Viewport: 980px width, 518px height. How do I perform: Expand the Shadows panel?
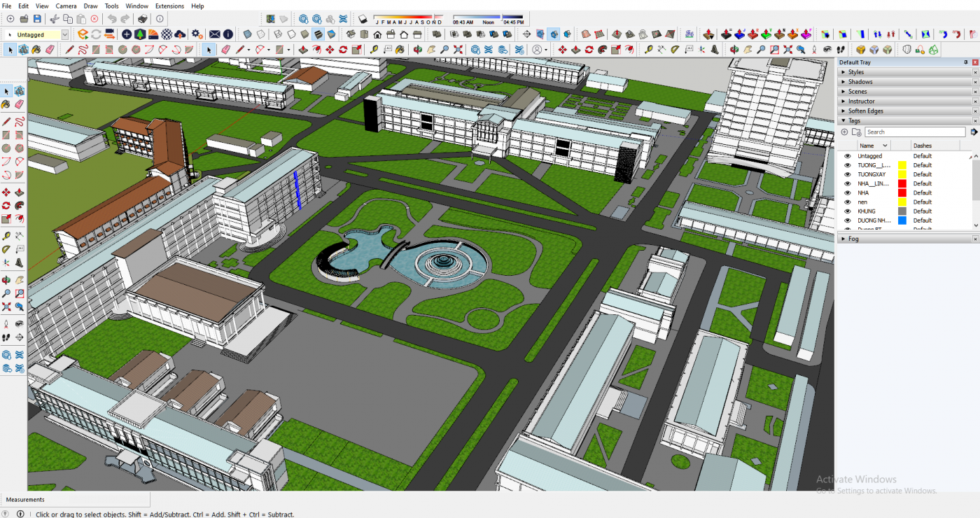tap(860, 82)
